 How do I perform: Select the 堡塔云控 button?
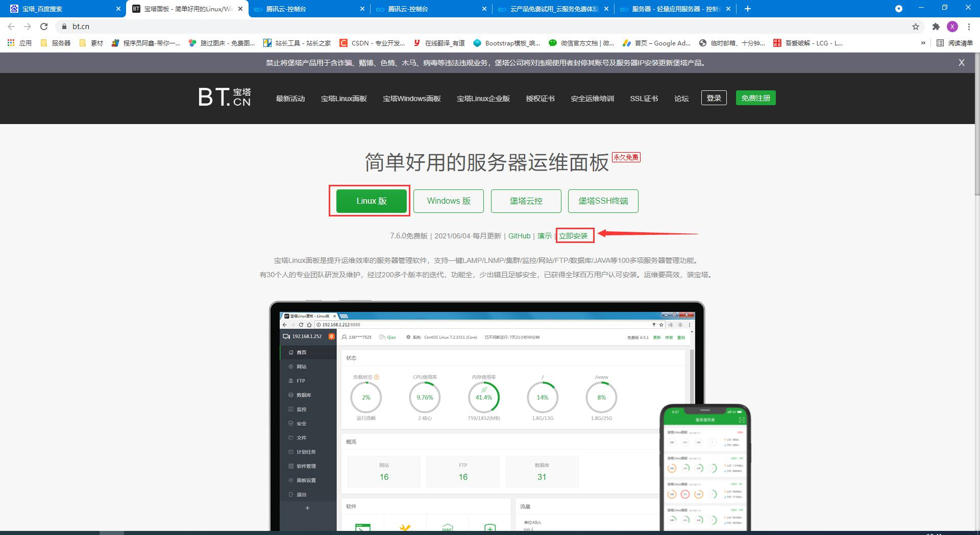point(526,201)
